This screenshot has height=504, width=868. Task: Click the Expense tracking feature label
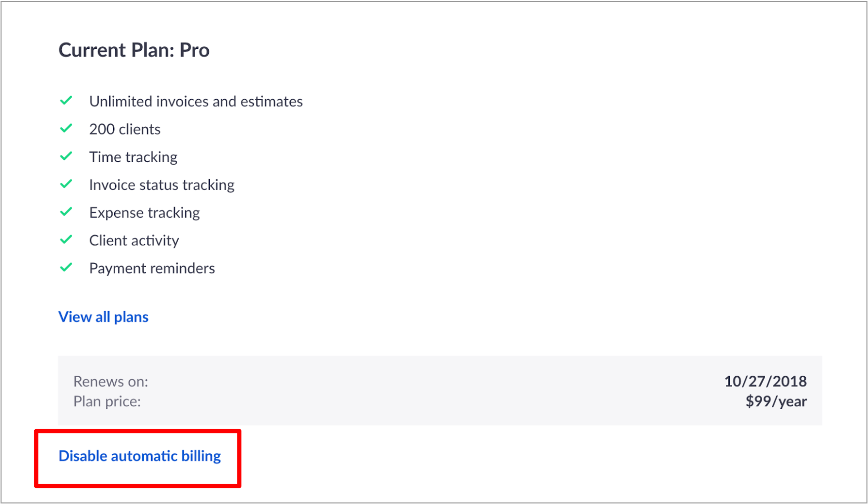[x=144, y=213]
